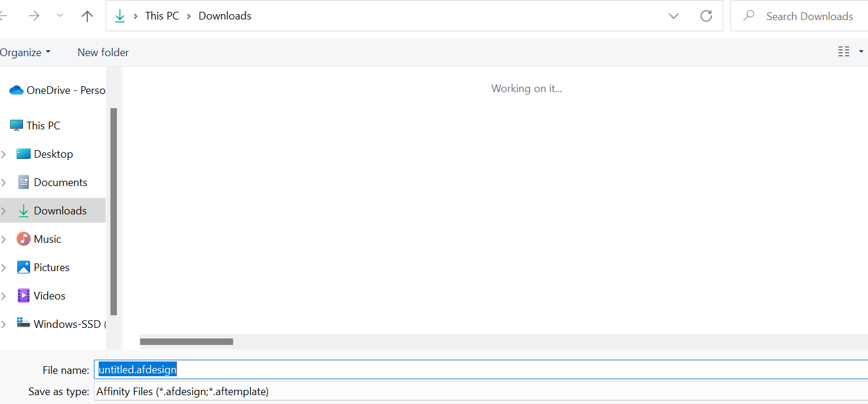Open the address bar dropdown chevron

[673, 16]
